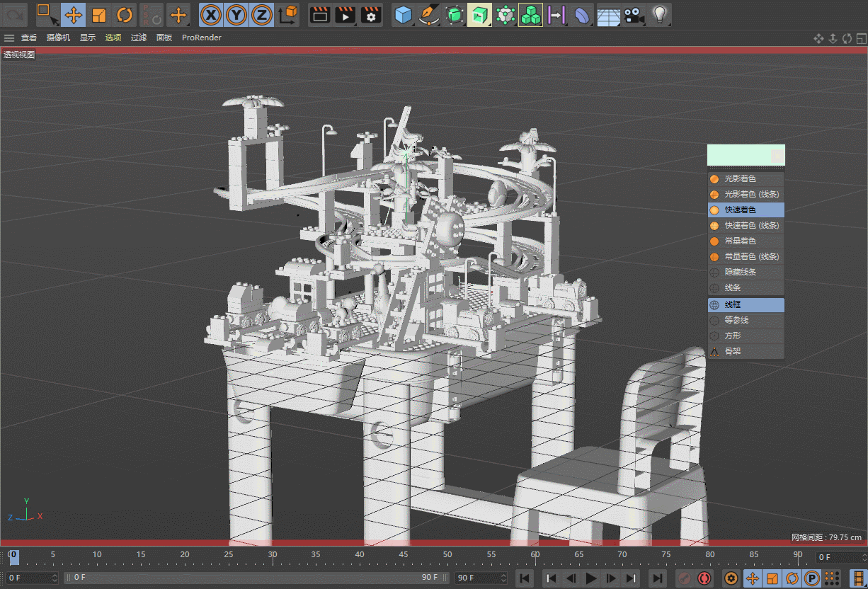This screenshot has width=868, height=589.
Task: Open the 显示 viewport menu
Action: 88,38
